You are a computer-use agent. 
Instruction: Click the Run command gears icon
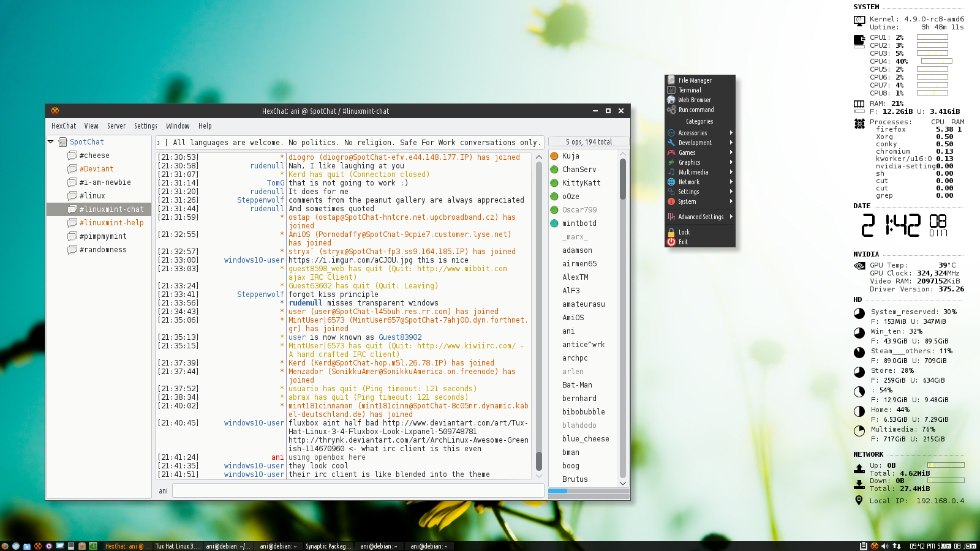coord(671,110)
